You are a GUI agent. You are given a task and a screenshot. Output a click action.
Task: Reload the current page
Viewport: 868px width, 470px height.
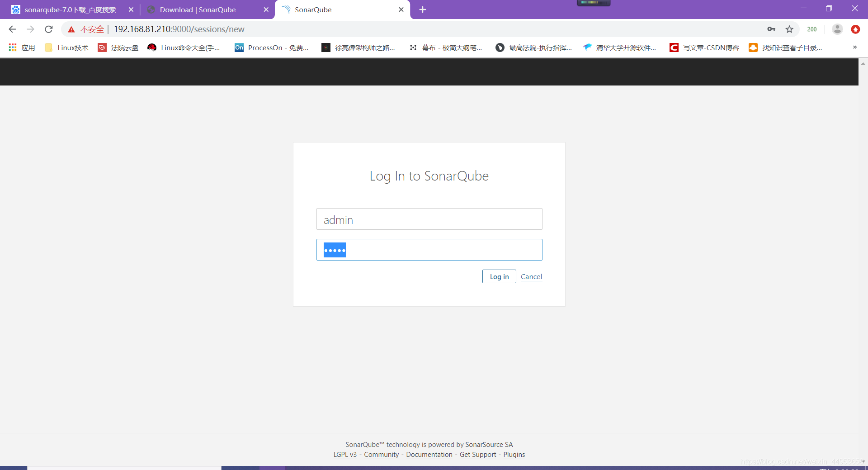pyautogui.click(x=49, y=29)
